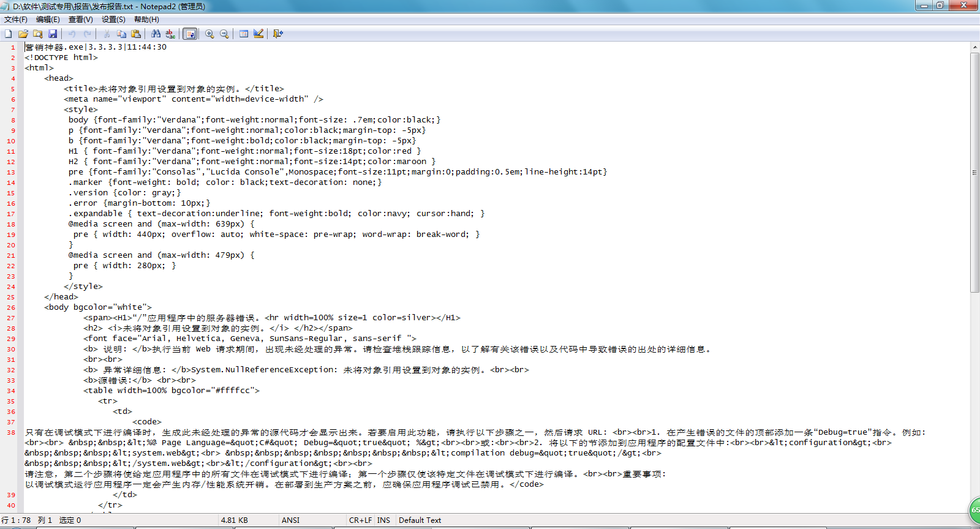Viewport: 980px width, 529px height.
Task: Click the Paste clipboard icon
Action: (136, 34)
